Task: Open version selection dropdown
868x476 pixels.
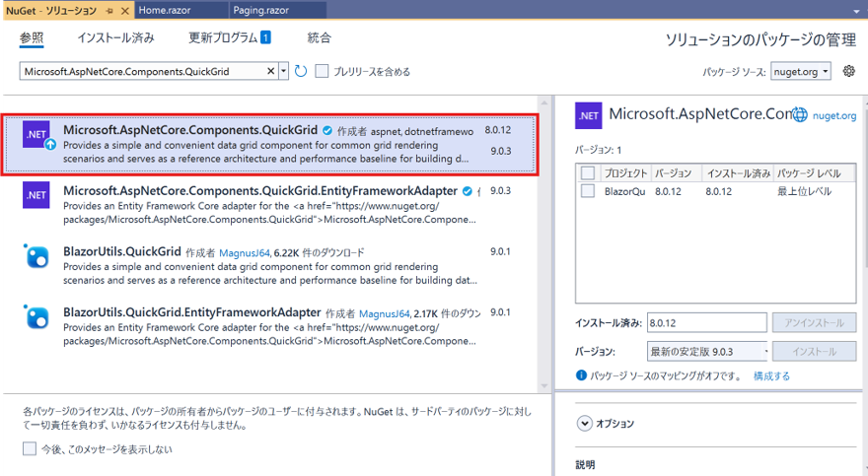Action: pos(707,351)
